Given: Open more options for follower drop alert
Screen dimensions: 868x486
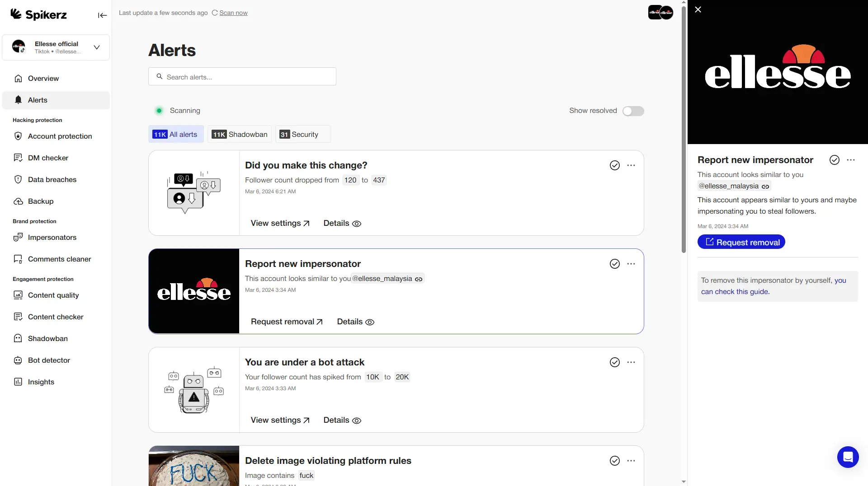Looking at the screenshot, I should (631, 166).
